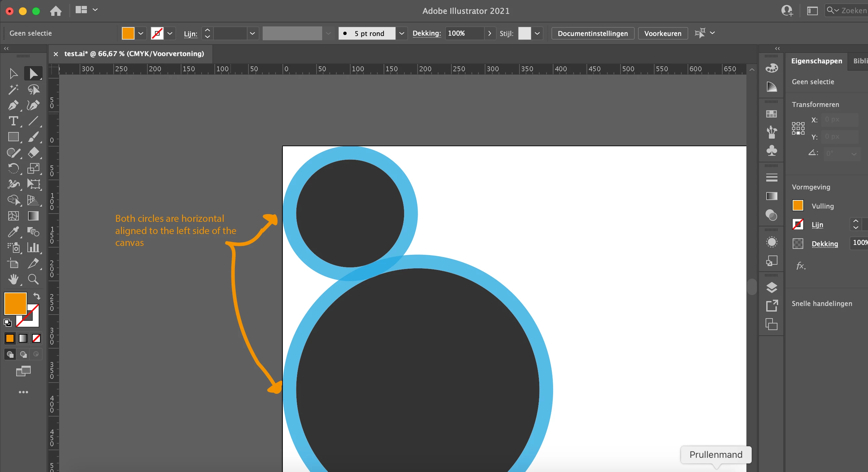Click the orange Vulling swatch
The height and width of the screenshot is (472, 868).
tap(798, 205)
